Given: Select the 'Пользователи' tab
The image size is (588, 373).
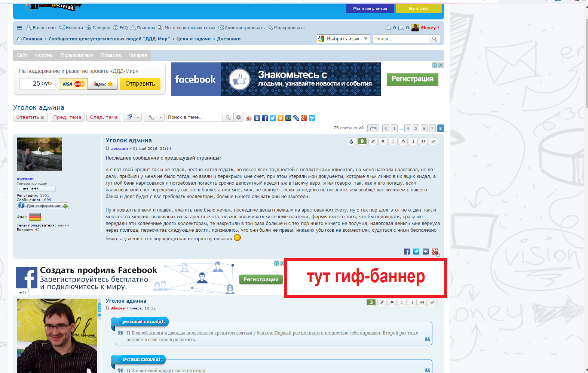Looking at the screenshot, I should [x=77, y=55].
